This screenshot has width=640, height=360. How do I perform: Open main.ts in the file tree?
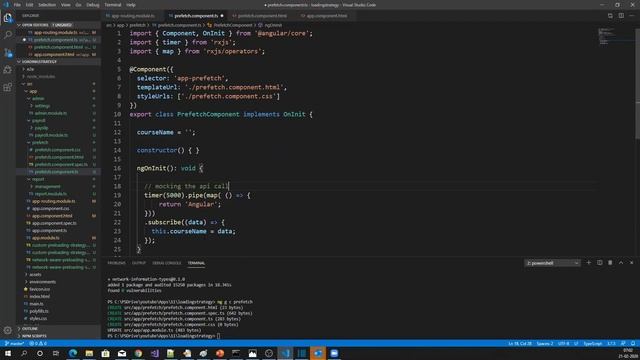point(36,304)
